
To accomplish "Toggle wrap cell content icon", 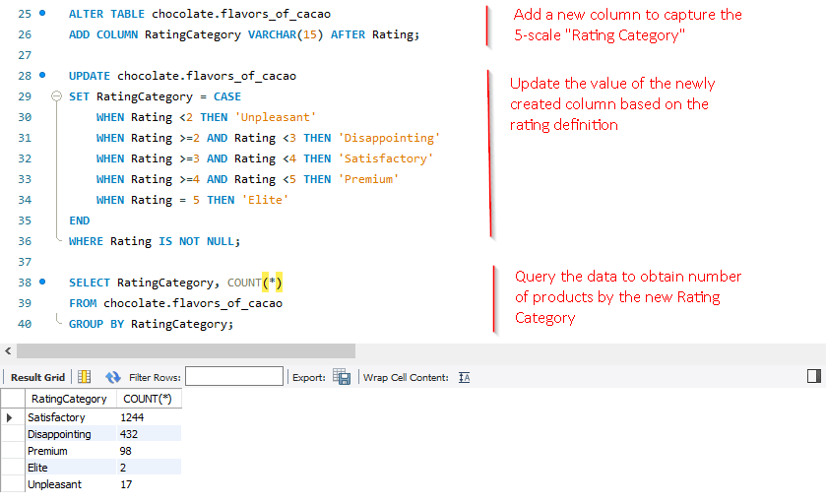I will click(x=465, y=377).
